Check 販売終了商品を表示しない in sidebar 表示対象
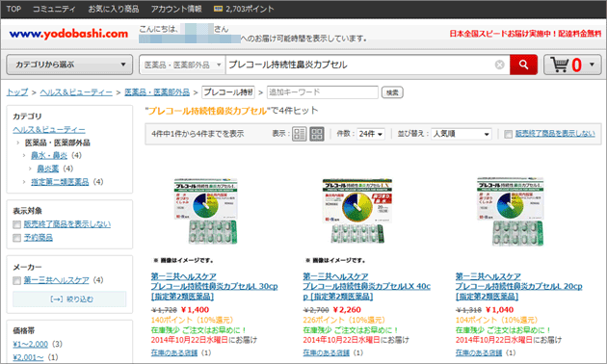The image size is (607, 364). tap(16, 224)
